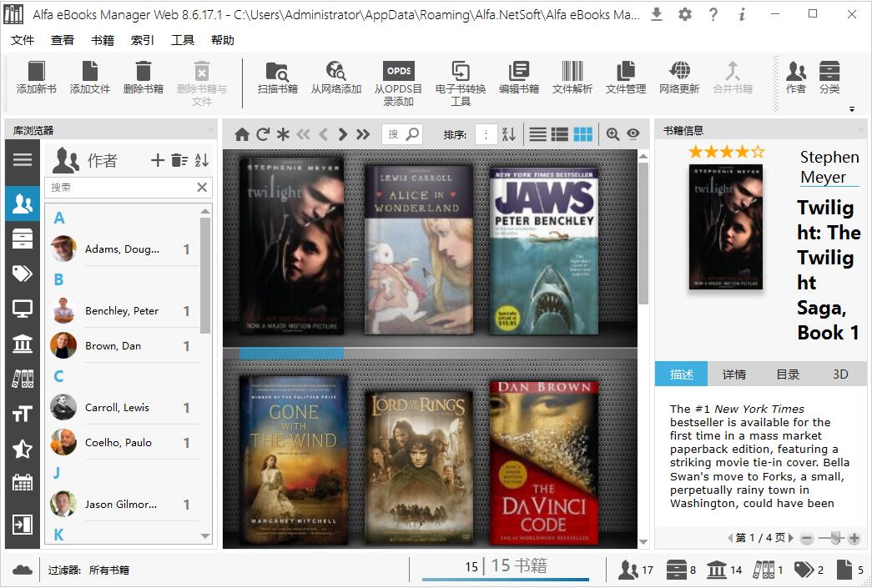This screenshot has width=872, height=588.
Task: Open the 文件 menu
Action: (x=23, y=40)
